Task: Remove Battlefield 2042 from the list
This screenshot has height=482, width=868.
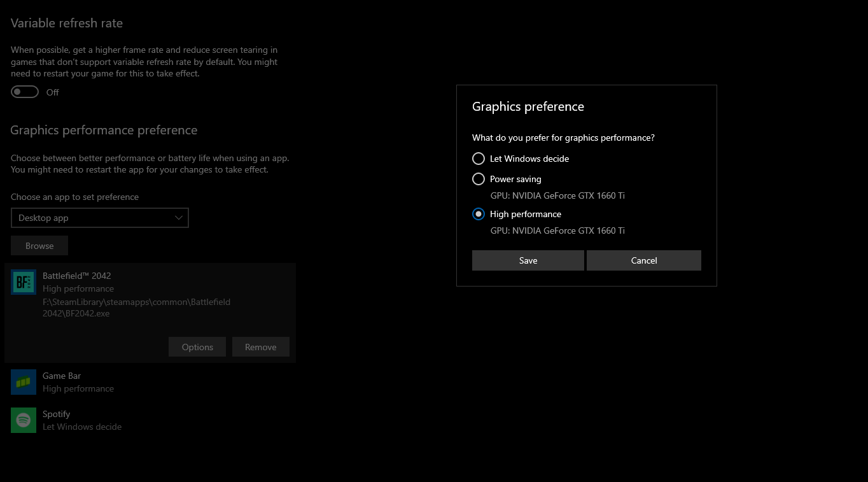Action: pos(261,347)
